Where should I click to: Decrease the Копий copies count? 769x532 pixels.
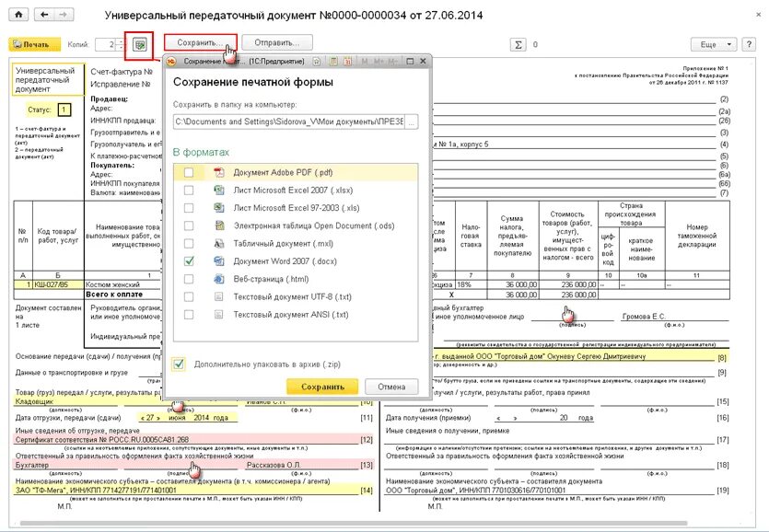coord(121,48)
